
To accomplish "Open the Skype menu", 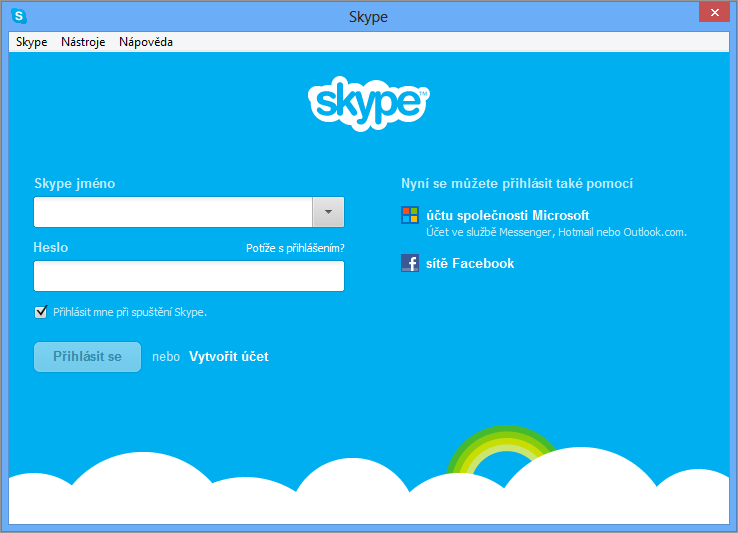I will click(x=31, y=42).
